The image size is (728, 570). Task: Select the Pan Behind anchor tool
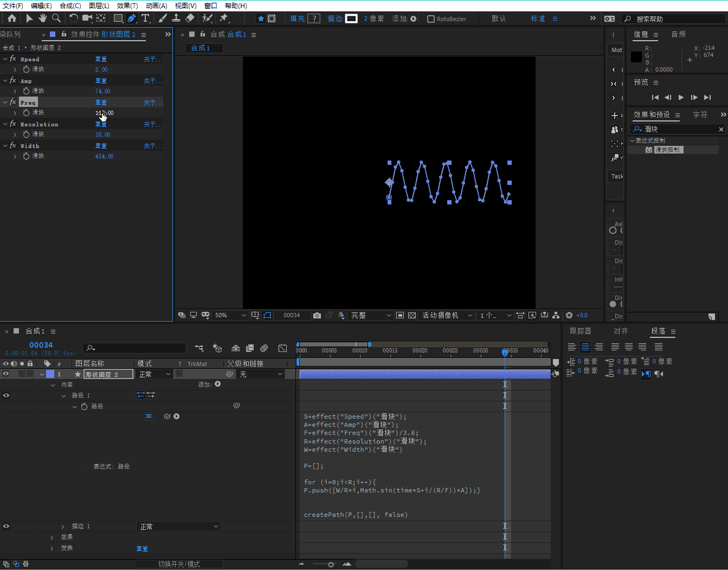pyautogui.click(x=101, y=18)
